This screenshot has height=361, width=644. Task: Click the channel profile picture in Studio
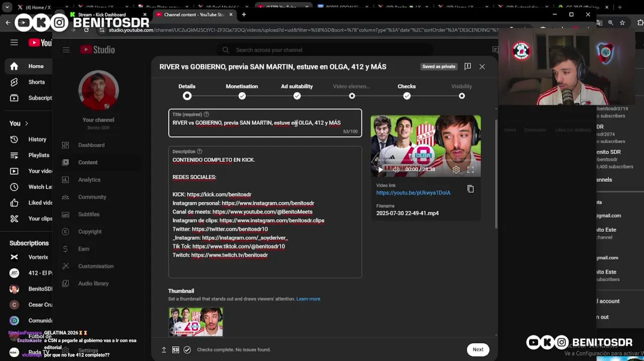tap(98, 91)
